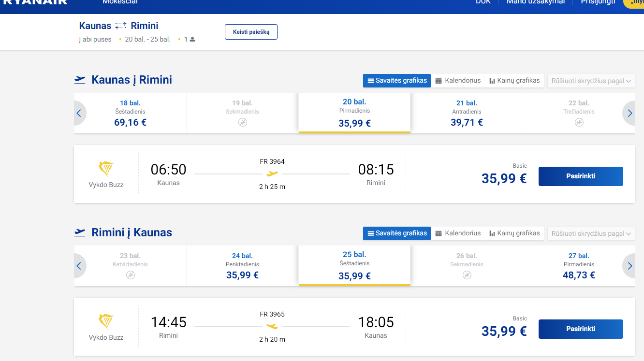This screenshot has width=644, height=361.
Task: Switch return view to Kainų grafikas
Action: (x=514, y=233)
